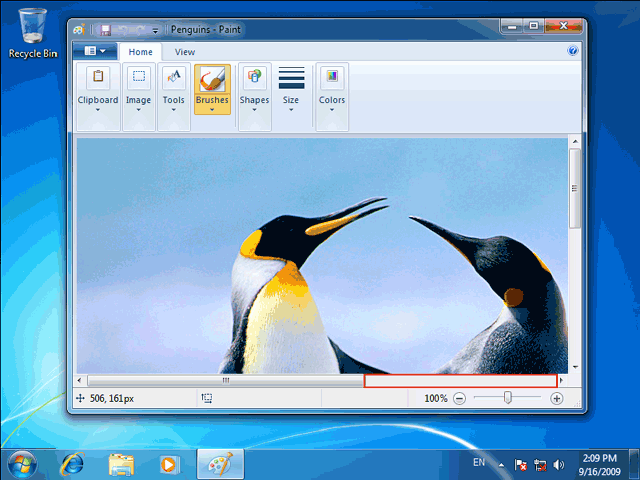
Task: Click the EN language indicator
Action: pos(479,462)
